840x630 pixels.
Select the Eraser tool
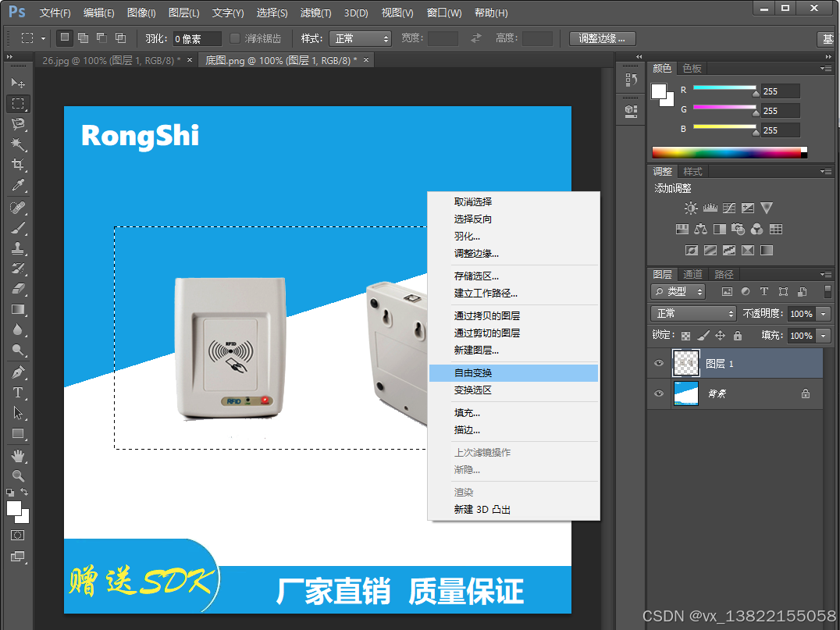click(18, 289)
